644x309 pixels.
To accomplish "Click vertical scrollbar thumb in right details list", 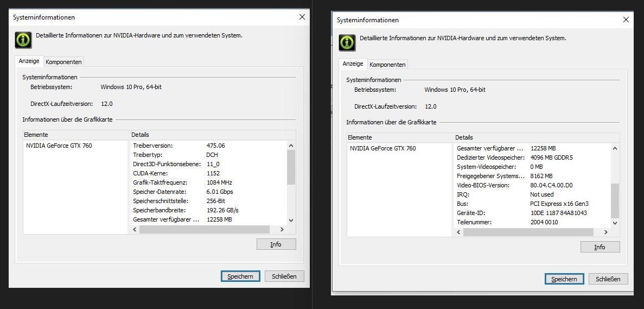I will tap(615, 201).
